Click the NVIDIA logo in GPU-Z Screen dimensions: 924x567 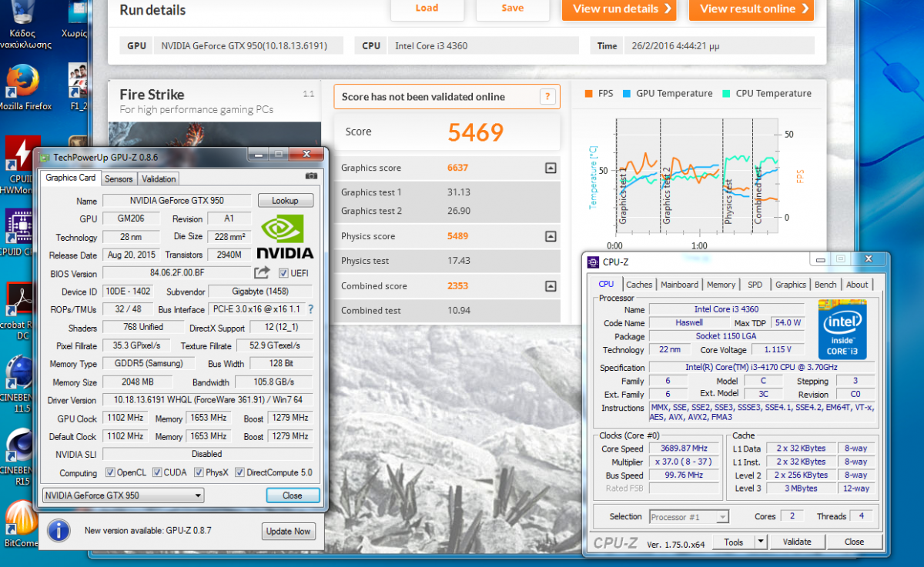pyautogui.click(x=284, y=236)
